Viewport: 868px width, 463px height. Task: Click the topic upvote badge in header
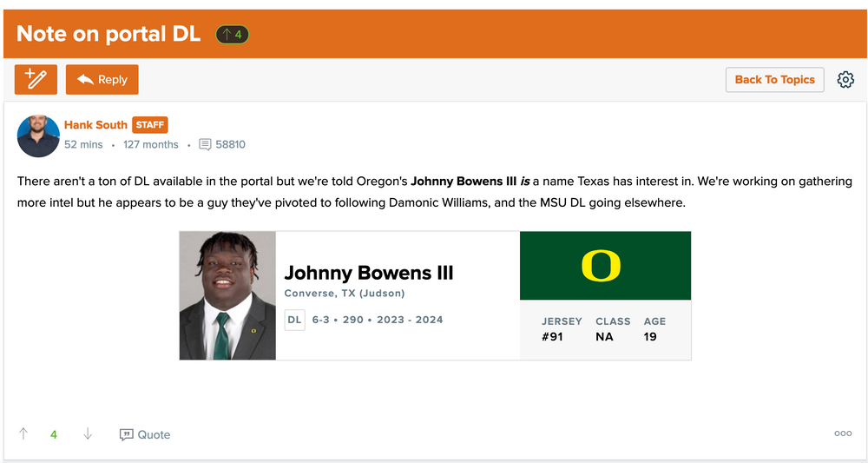click(x=232, y=35)
